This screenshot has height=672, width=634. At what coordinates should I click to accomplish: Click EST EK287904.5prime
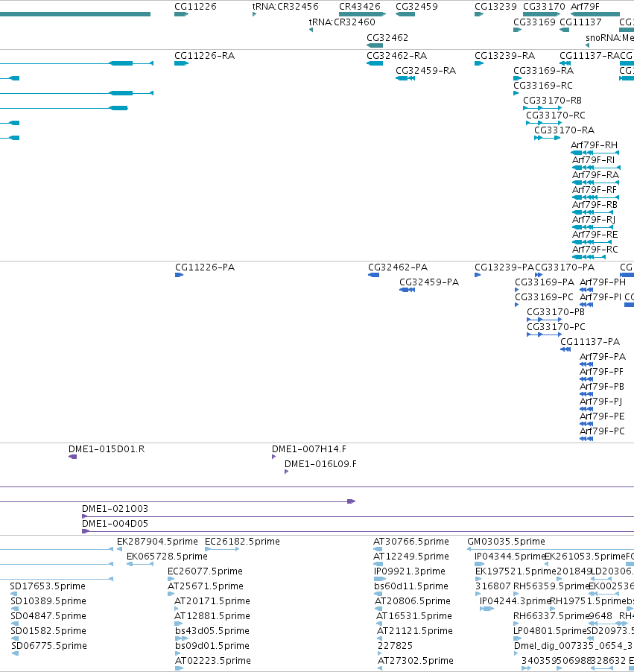click(x=119, y=549)
